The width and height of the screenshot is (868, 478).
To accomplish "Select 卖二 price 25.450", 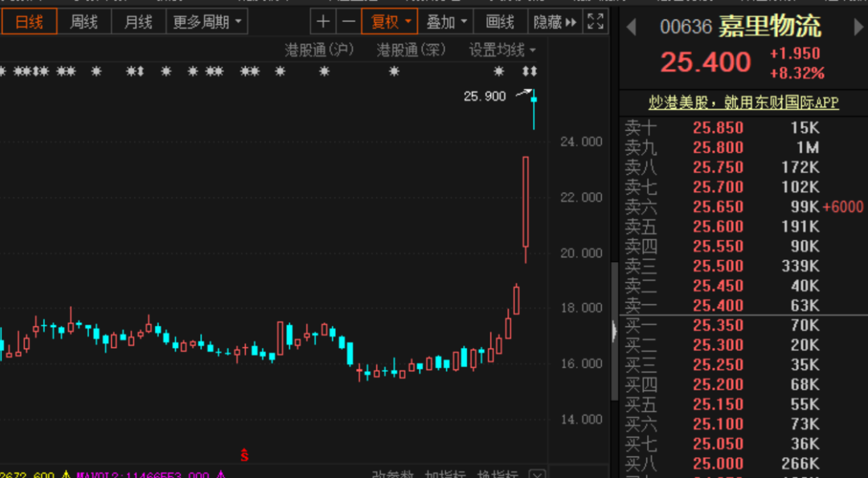I will [x=718, y=286].
